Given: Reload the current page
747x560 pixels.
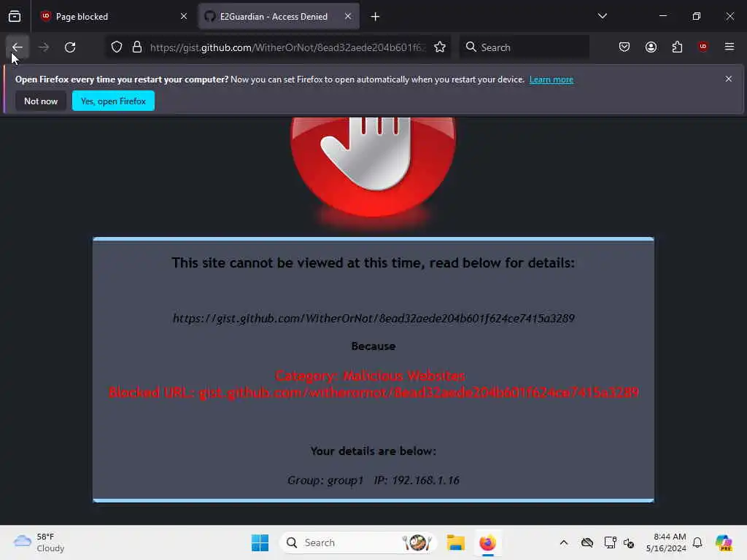Looking at the screenshot, I should (70, 47).
